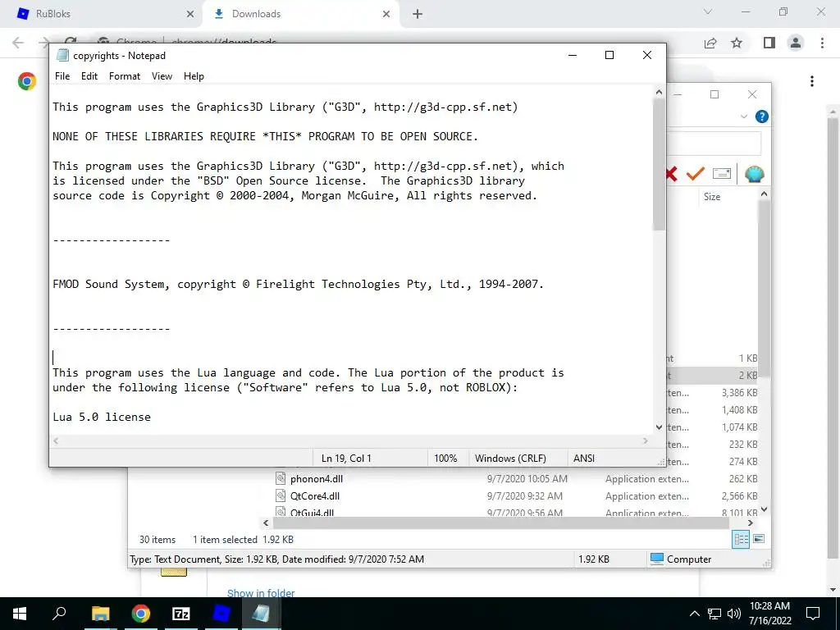This screenshot has width=840, height=630.
Task: Click 'Windows (CRLF)' in status bar
Action: [x=510, y=458]
